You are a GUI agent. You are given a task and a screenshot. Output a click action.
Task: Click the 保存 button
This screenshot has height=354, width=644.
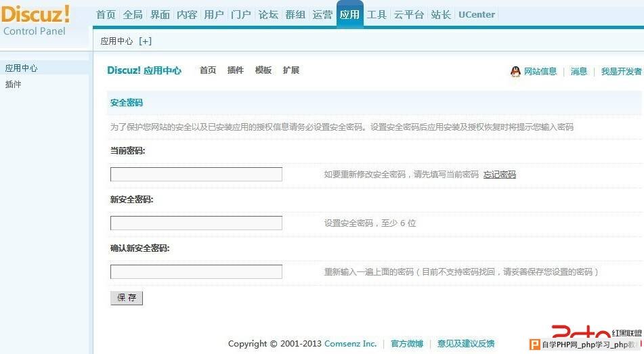click(127, 298)
